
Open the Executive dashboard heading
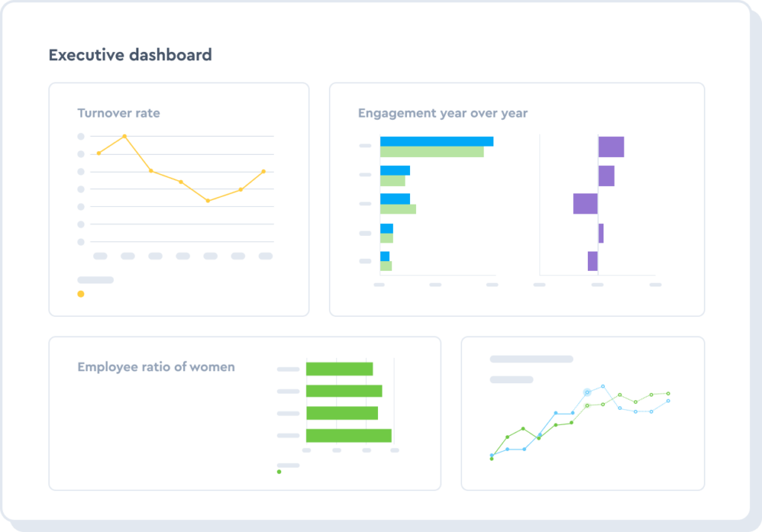coord(129,54)
